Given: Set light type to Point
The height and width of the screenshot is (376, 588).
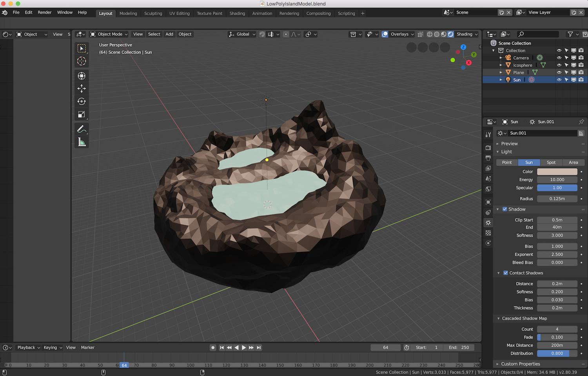Looking at the screenshot, I should point(507,162).
